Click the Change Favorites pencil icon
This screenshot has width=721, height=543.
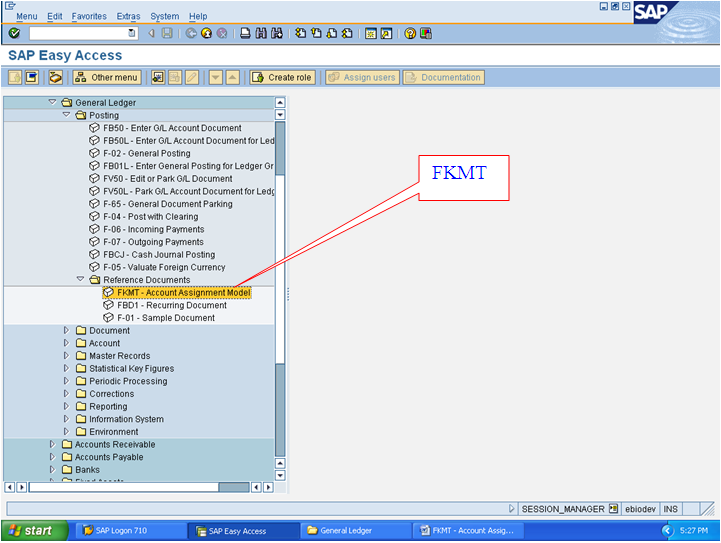click(192, 77)
